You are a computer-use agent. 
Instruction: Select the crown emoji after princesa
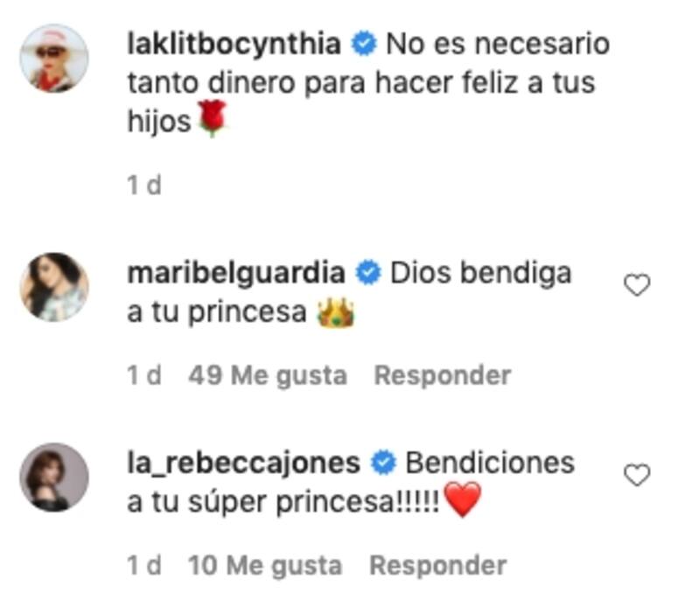(x=335, y=312)
